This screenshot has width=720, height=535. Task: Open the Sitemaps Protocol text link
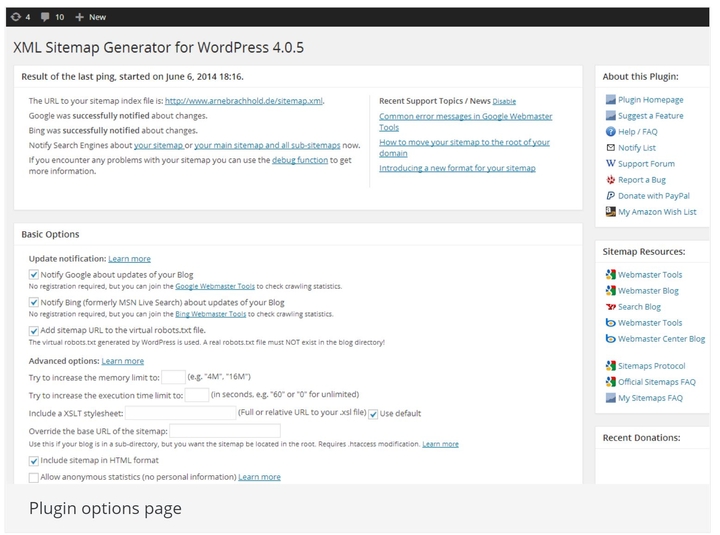(652, 366)
